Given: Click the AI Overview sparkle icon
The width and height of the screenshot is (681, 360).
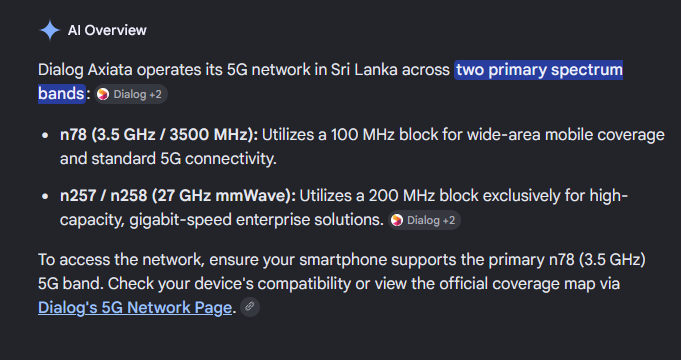Looking at the screenshot, I should tap(50, 30).
